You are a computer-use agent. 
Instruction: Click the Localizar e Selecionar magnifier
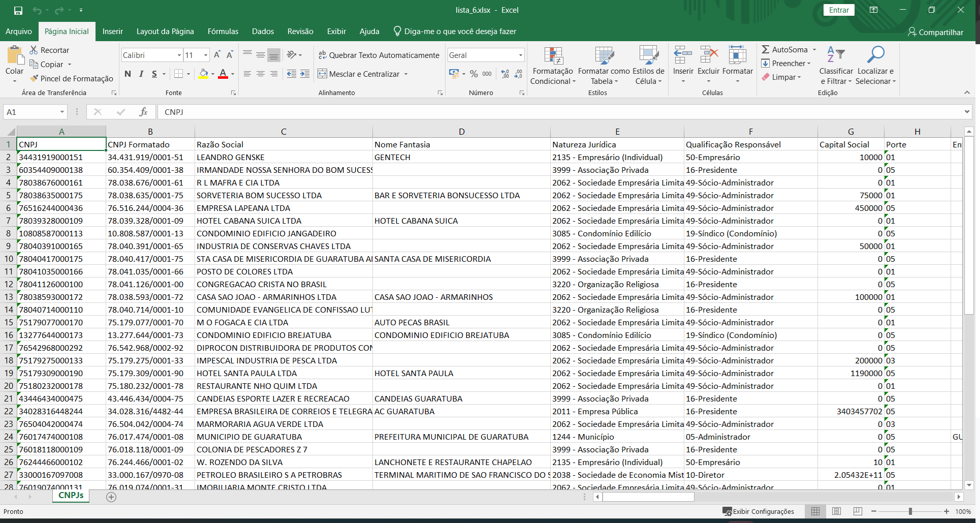875,55
